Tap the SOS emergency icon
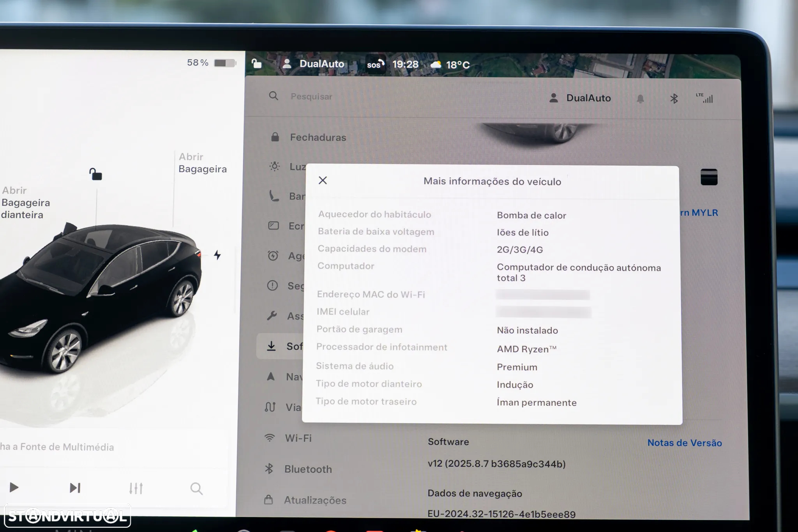This screenshot has width=798, height=532. pyautogui.click(x=376, y=64)
